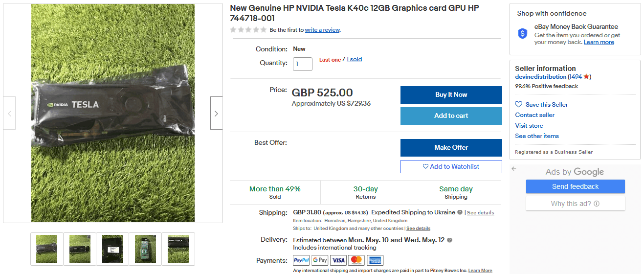
Task: Open devinedistribution seller profile link
Action: (540, 77)
